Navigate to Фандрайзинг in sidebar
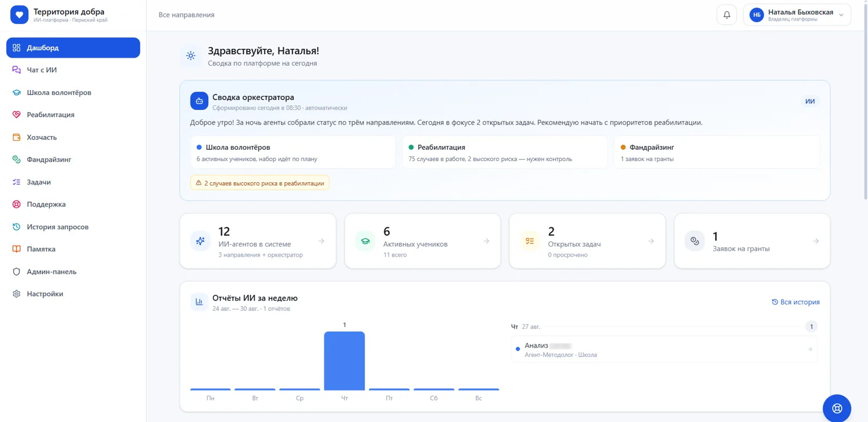 (73, 159)
